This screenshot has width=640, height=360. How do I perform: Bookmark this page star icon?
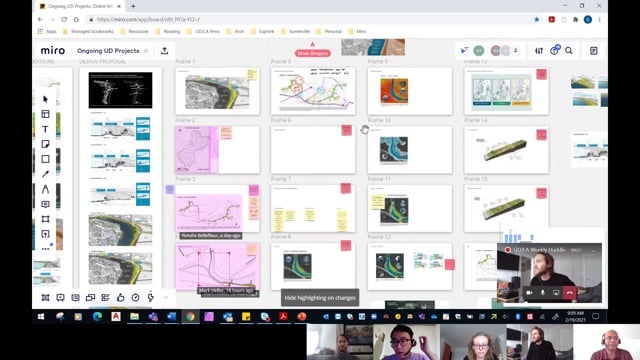[x=537, y=19]
